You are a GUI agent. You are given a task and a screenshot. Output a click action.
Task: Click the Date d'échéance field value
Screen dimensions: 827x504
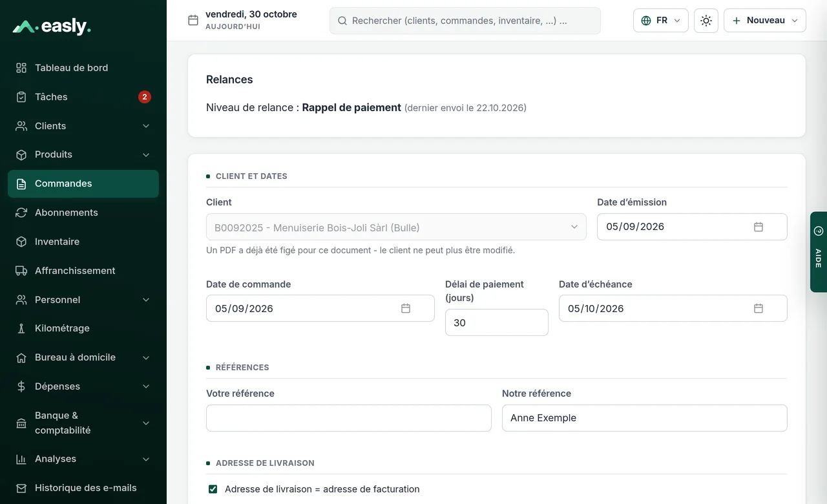click(596, 309)
